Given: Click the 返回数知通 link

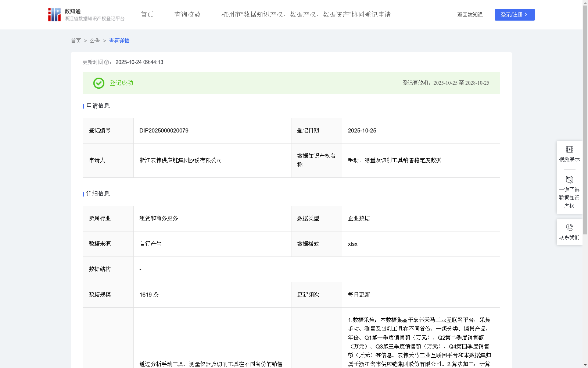Looking at the screenshot, I should click(x=470, y=15).
